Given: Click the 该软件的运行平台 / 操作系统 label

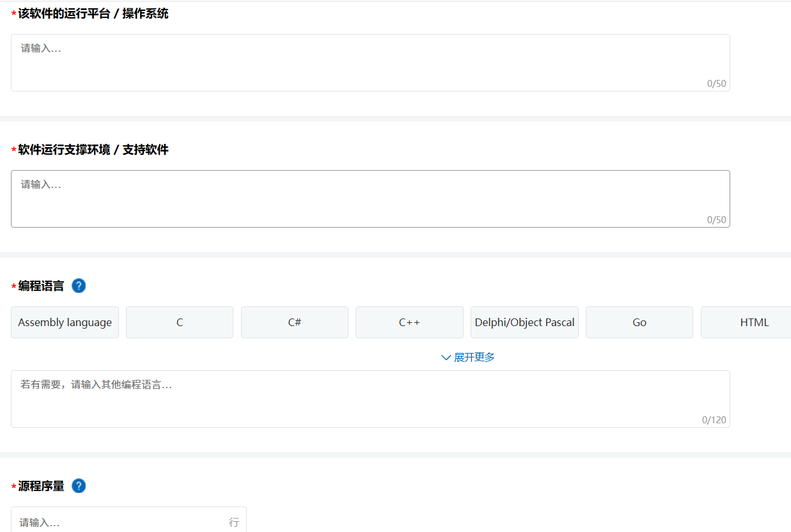Looking at the screenshot, I should (93, 13).
